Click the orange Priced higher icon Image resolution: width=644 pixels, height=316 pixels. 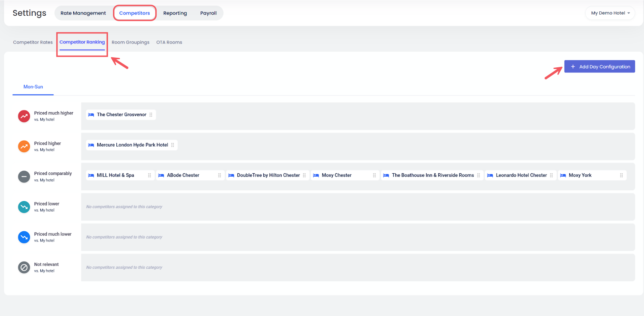click(24, 146)
